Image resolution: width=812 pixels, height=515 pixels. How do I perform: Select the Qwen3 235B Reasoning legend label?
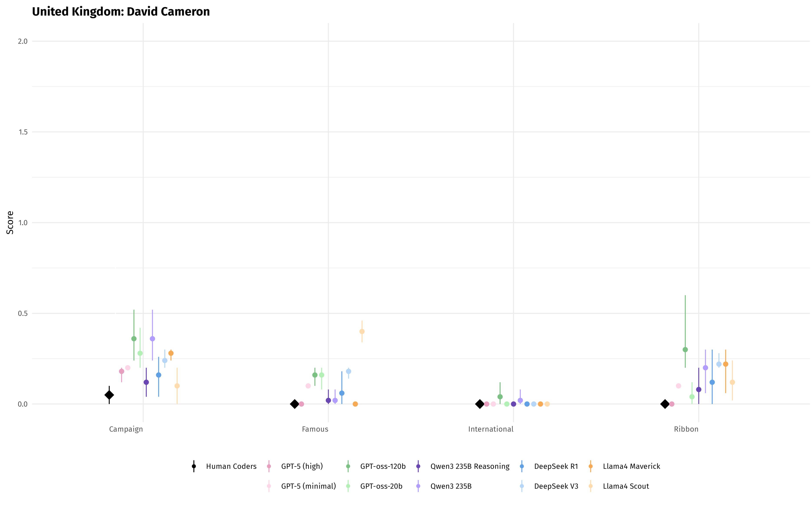(x=470, y=466)
